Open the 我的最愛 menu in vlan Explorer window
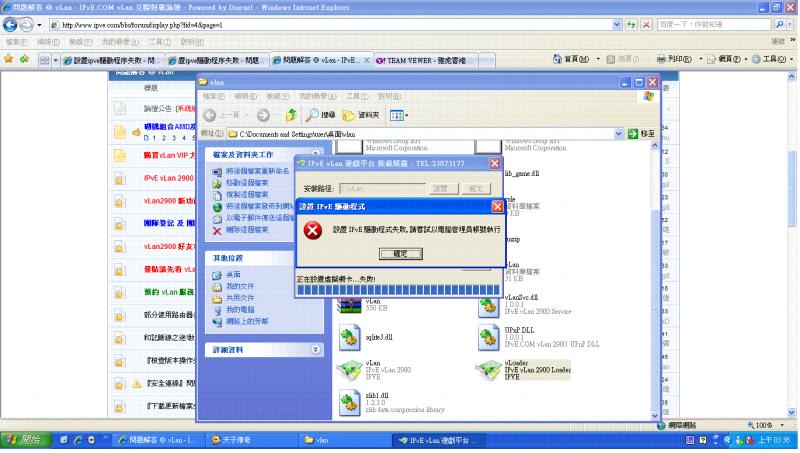Viewport: 800px width, 453px height. coord(317,96)
